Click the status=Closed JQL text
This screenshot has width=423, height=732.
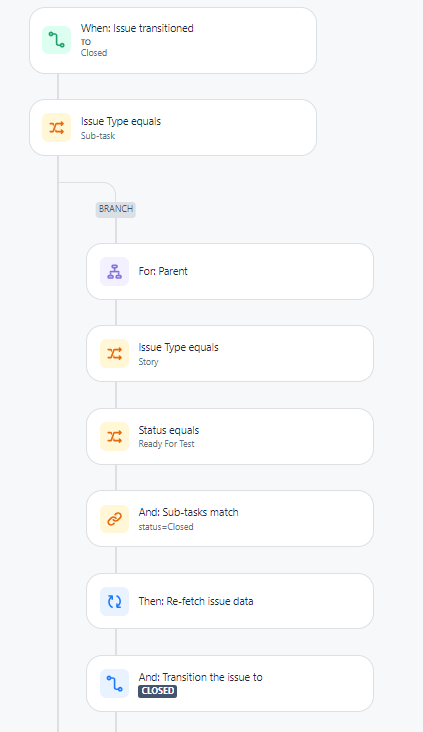click(x=166, y=527)
